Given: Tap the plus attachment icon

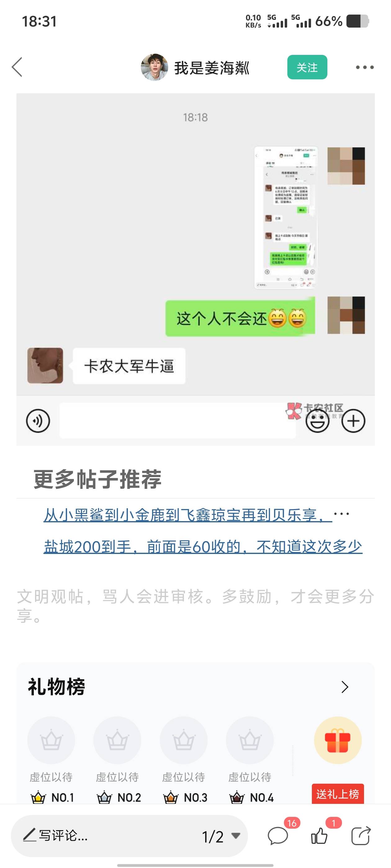Looking at the screenshot, I should click(x=353, y=421).
